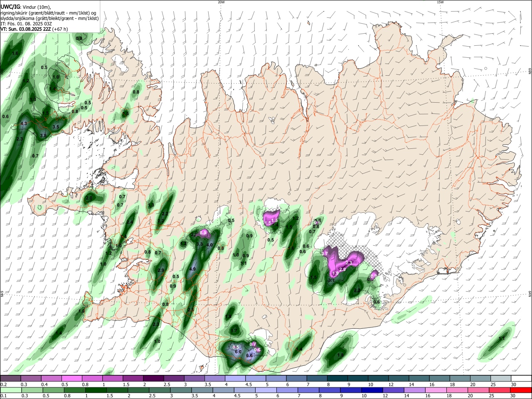Viewport: 532px width, 399px height.
Task: Click the 4.9 precipitation value on the map
Action: pyautogui.click(x=192, y=269)
